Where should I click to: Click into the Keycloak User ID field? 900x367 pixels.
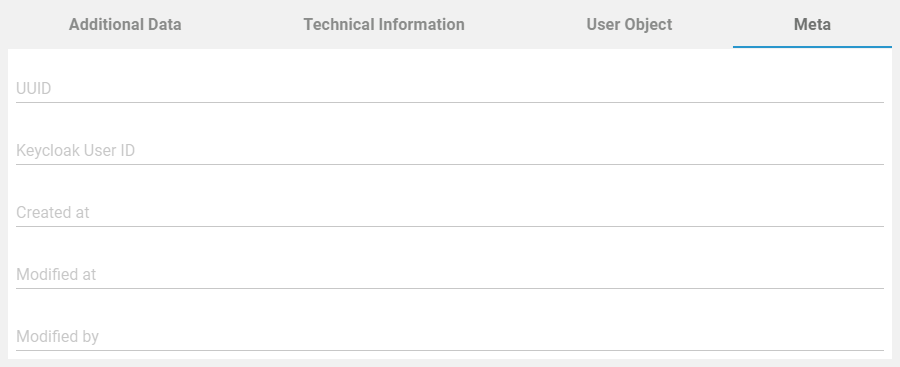(x=450, y=150)
